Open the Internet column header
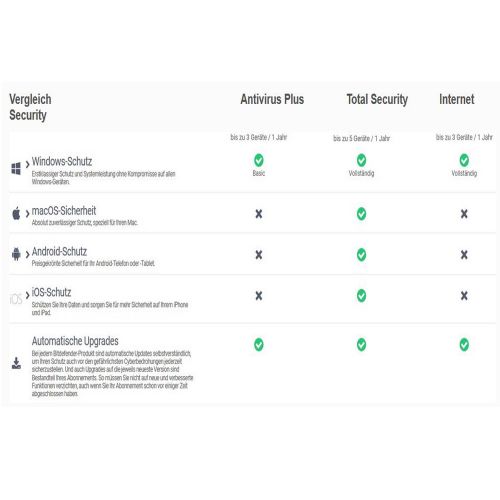500x500 pixels. pos(457,99)
